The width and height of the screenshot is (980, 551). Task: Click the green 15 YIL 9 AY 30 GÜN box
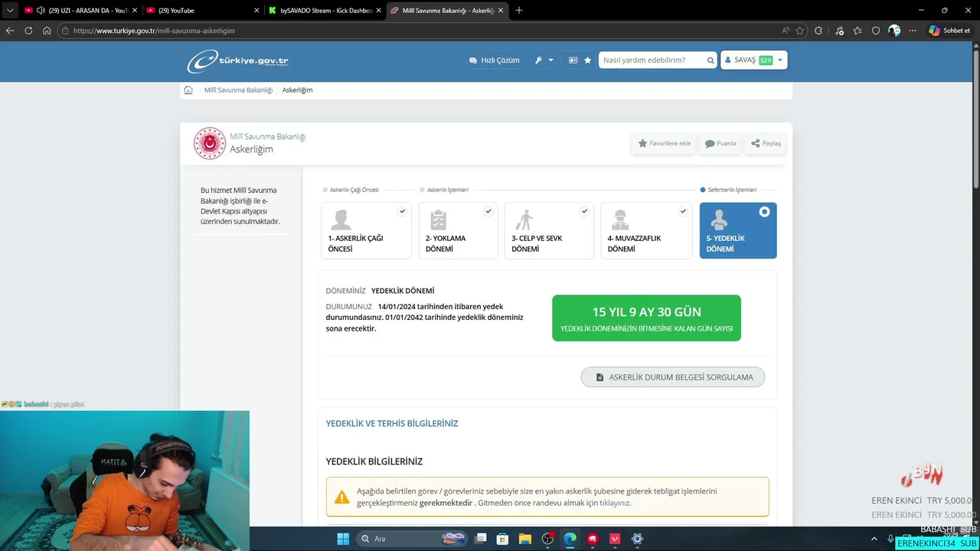(x=646, y=318)
